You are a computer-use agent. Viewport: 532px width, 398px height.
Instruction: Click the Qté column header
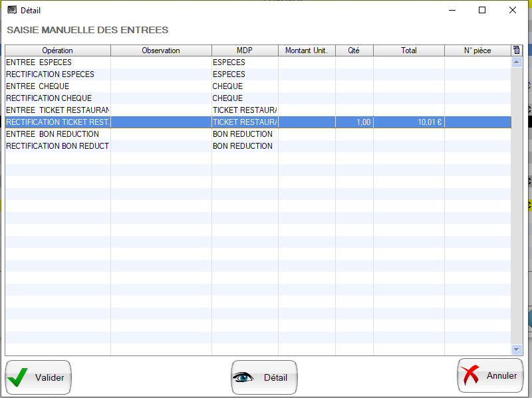click(354, 50)
